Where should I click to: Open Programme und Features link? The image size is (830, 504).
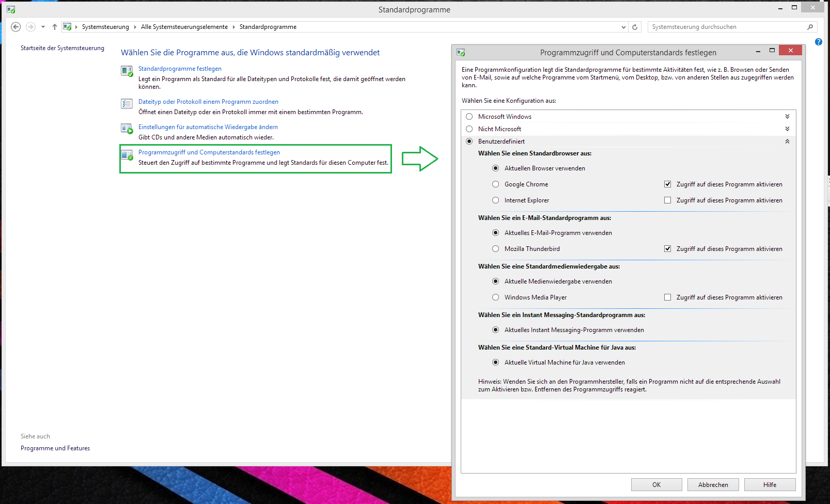[x=55, y=448]
